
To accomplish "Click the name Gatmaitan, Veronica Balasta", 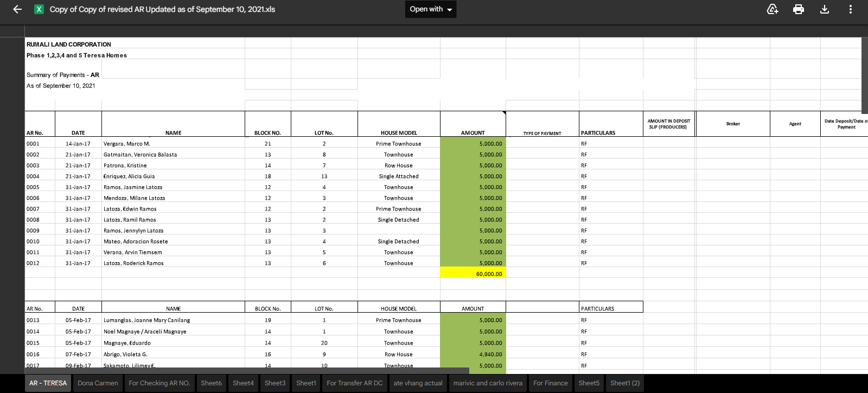I will click(141, 155).
